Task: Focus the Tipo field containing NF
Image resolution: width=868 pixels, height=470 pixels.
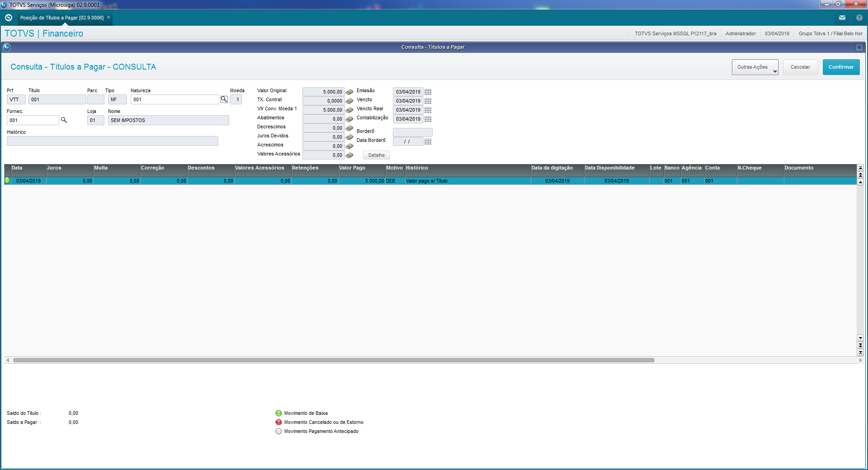Action: click(118, 99)
